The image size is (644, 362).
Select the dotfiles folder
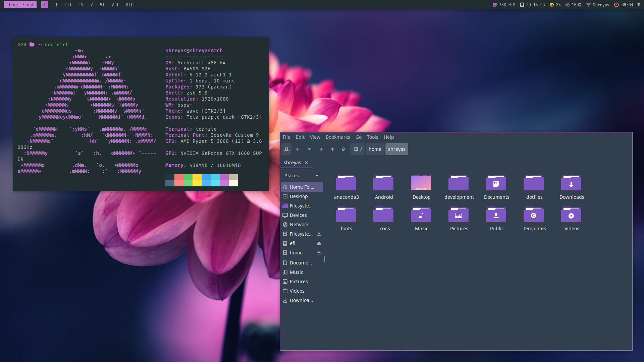[534, 184]
